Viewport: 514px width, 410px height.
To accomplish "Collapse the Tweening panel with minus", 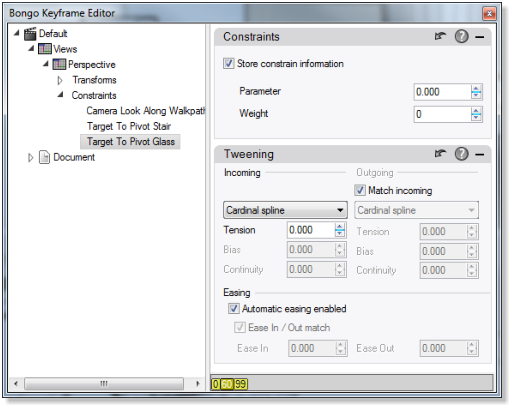I will pyautogui.click(x=480, y=154).
